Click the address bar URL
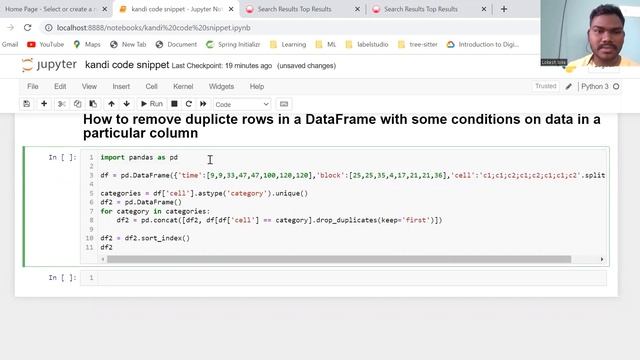Viewport: 640px width, 360px height. 153,28
